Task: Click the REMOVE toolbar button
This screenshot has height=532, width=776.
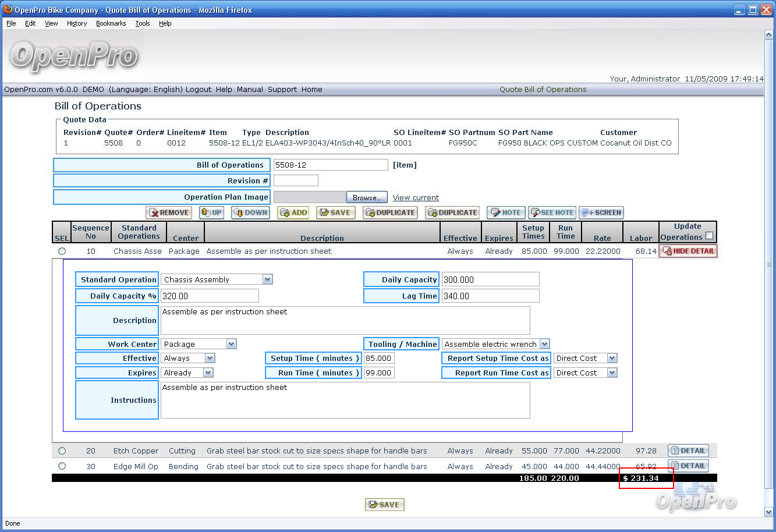Action: point(169,213)
